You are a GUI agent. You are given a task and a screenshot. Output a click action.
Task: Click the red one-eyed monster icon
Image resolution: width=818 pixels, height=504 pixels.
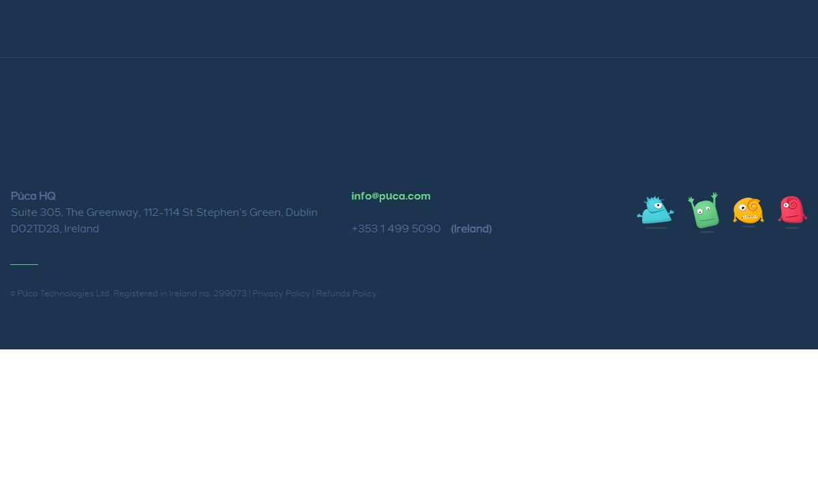793,212
